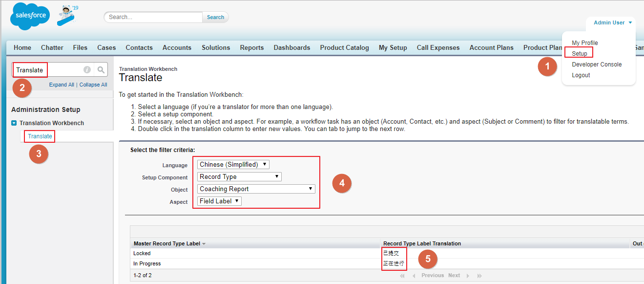Click the previous page arrow icon

pos(414,276)
